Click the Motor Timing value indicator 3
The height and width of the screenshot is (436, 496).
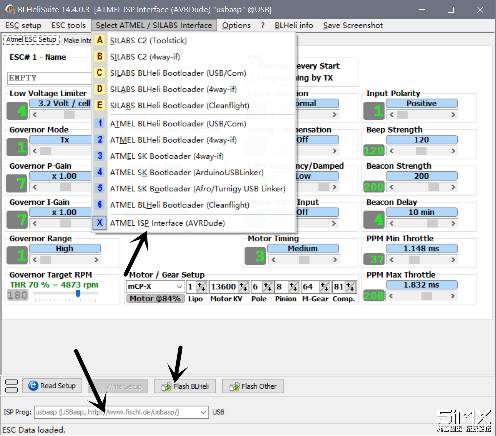coord(255,256)
